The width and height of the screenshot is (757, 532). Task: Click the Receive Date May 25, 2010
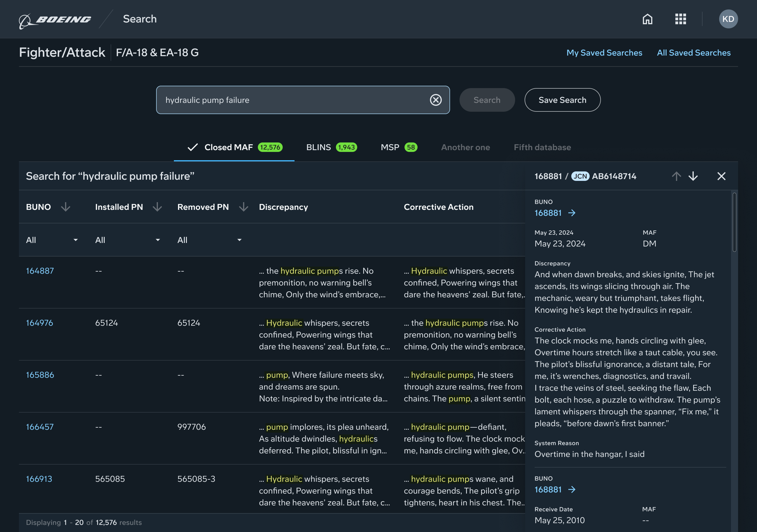click(559, 521)
